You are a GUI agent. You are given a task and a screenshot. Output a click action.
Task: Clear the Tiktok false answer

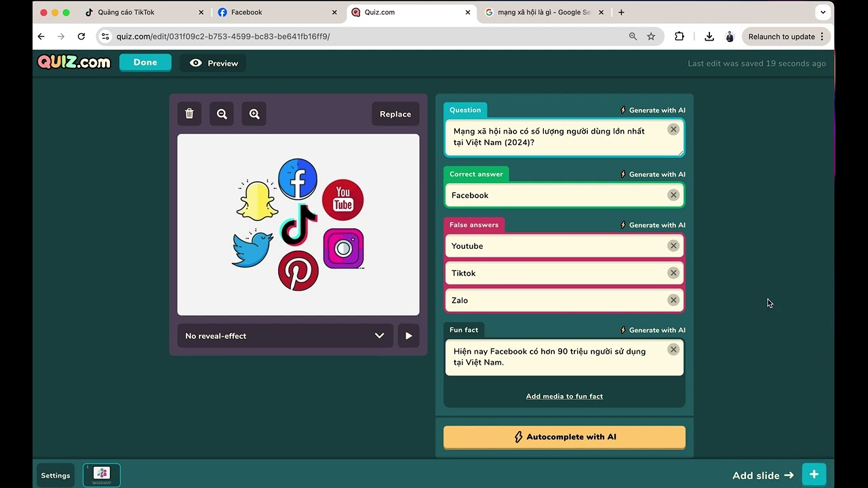673,273
